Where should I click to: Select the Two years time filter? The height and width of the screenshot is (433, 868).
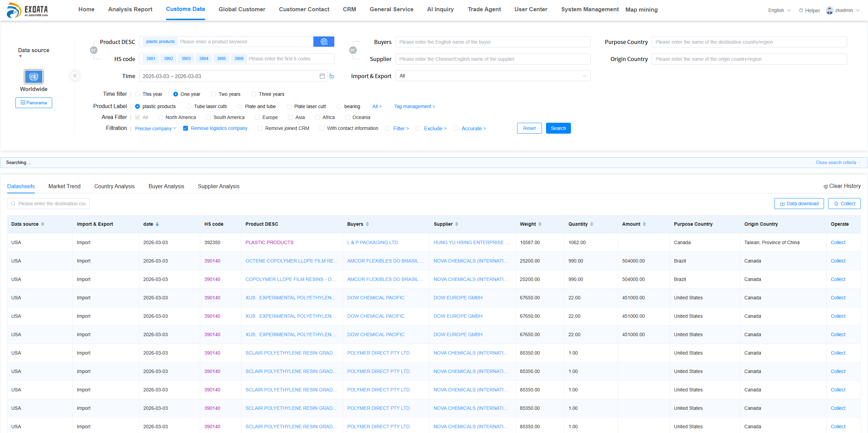214,94
